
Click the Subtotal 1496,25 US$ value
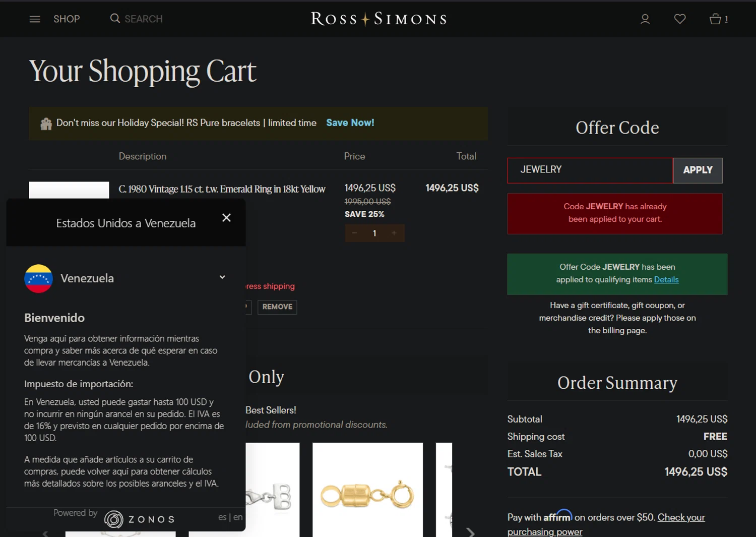[x=702, y=420]
